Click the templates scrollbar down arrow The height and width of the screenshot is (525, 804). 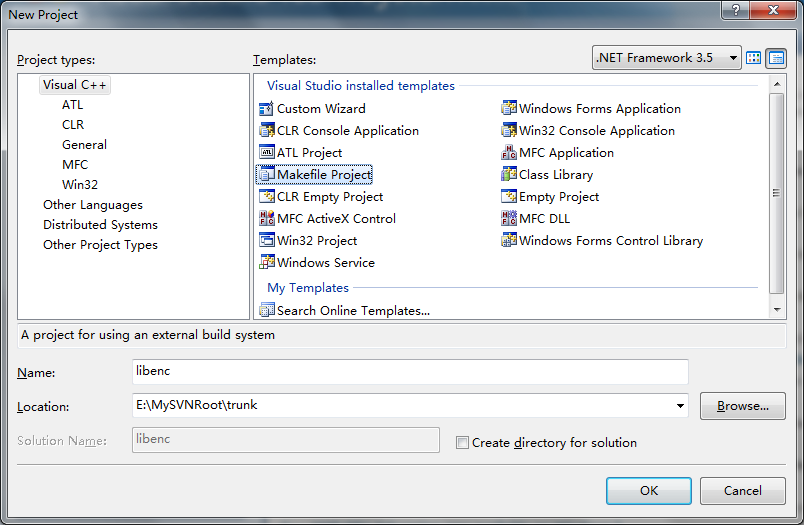[x=777, y=310]
